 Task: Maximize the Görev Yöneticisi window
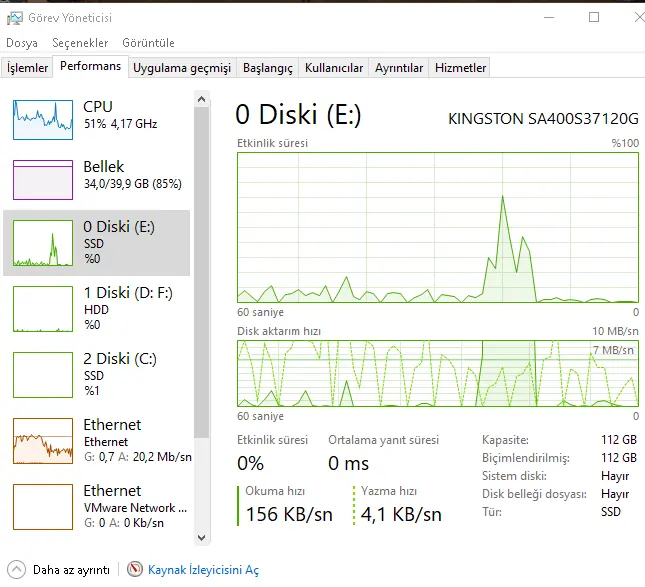(594, 17)
